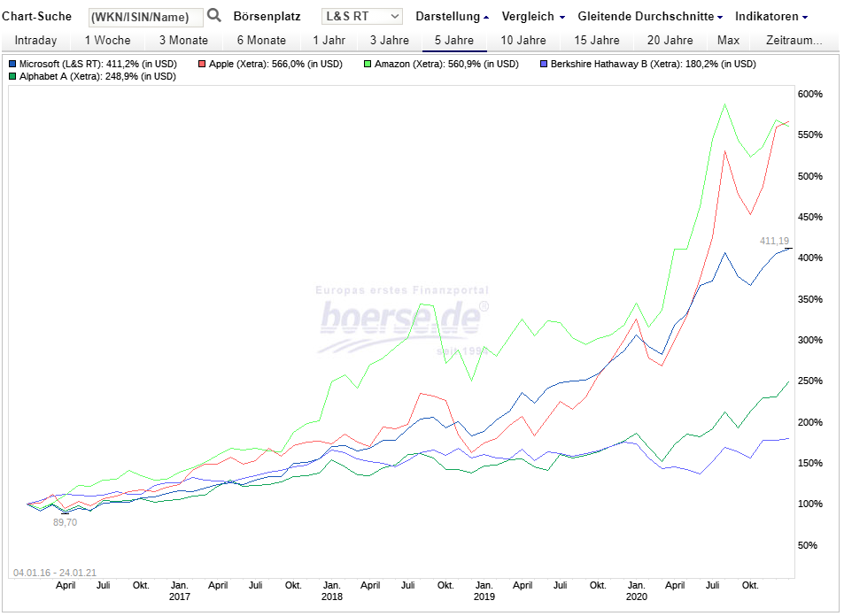This screenshot has height=616, width=844.
Task: Click the 89,70 low value marker
Action: coord(66,522)
